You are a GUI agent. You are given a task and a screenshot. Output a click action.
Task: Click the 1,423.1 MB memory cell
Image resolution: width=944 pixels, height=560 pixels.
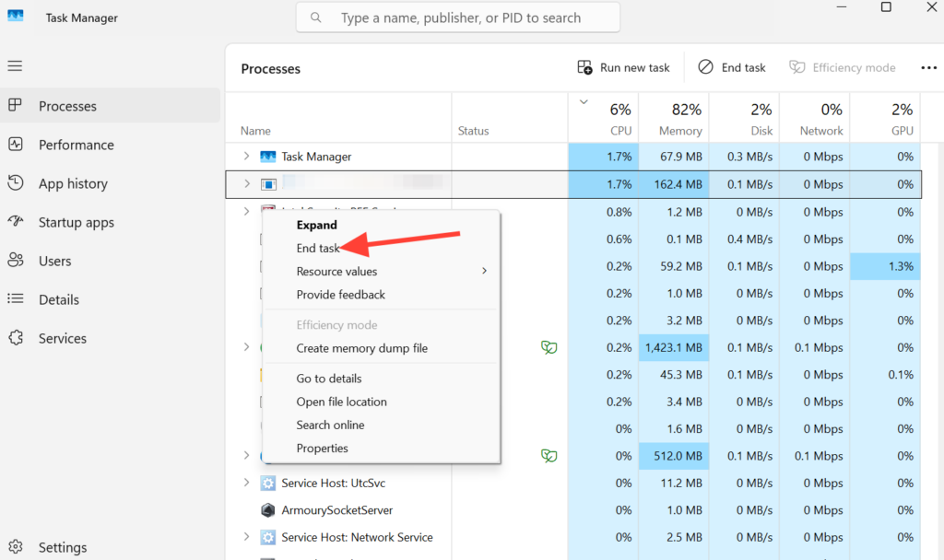pyautogui.click(x=674, y=347)
